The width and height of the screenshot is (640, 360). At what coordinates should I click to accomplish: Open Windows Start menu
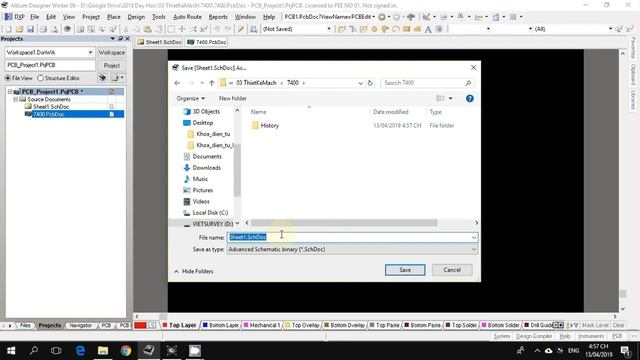pyautogui.click(x=11, y=351)
